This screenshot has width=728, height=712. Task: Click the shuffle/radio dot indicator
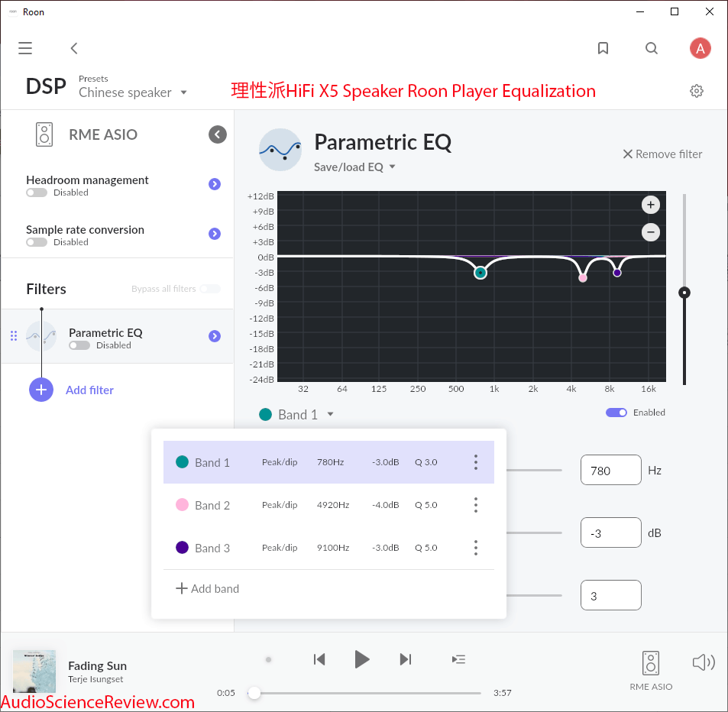pyautogui.click(x=268, y=659)
